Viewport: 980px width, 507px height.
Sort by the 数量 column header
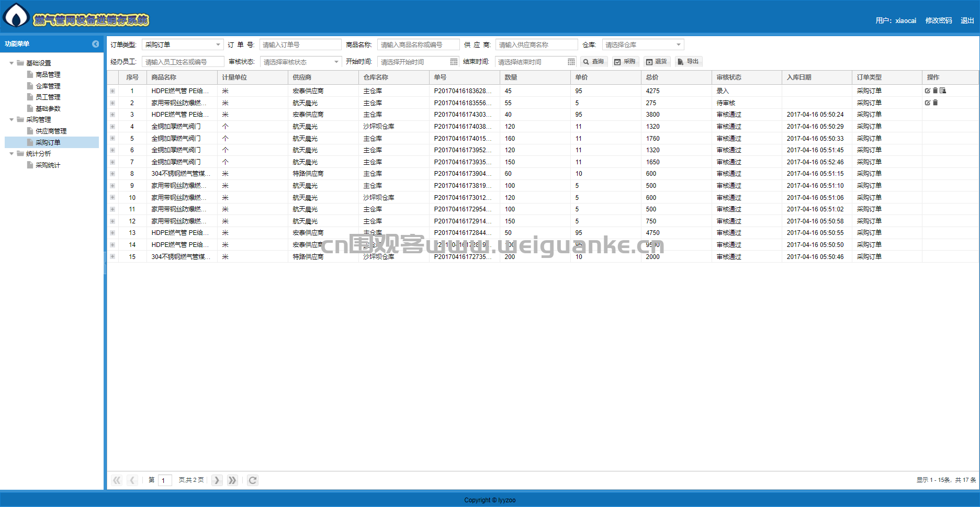tap(535, 77)
